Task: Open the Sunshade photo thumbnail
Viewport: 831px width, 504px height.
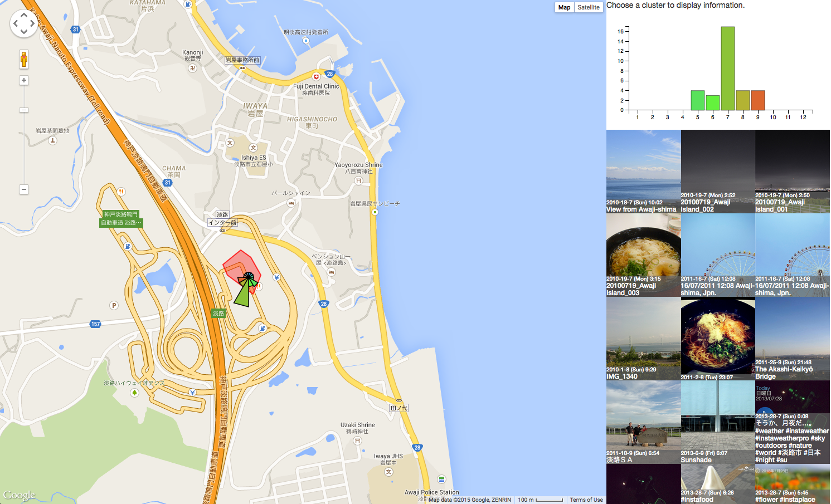Action: pos(717,422)
